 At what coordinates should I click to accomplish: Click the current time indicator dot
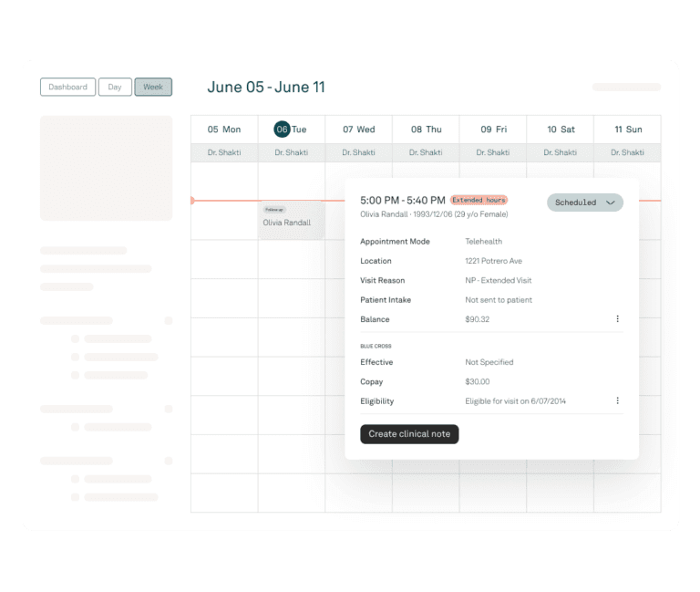191,200
